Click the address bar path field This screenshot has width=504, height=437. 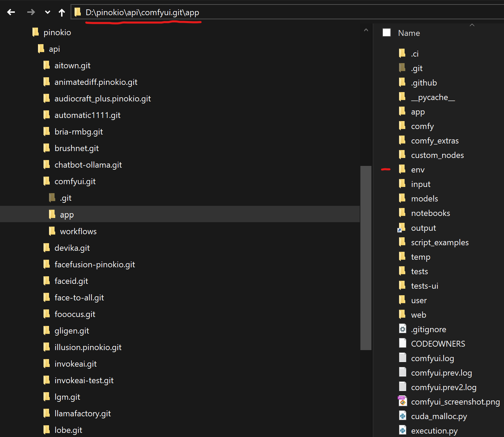pos(287,12)
